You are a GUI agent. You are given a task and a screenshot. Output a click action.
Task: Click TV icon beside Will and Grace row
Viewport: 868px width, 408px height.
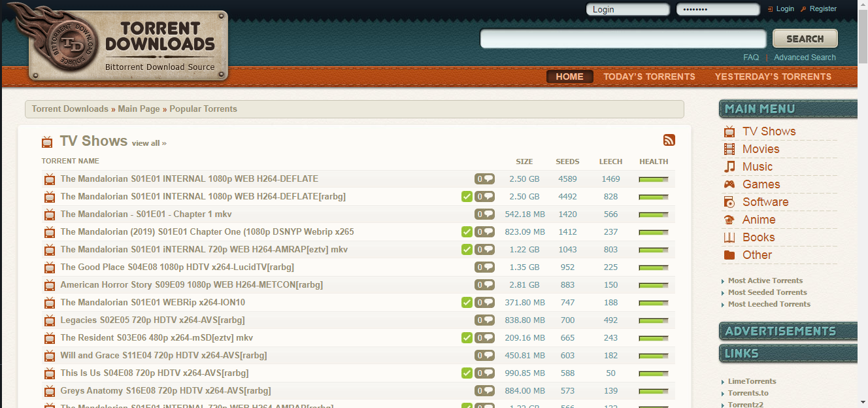(50, 356)
